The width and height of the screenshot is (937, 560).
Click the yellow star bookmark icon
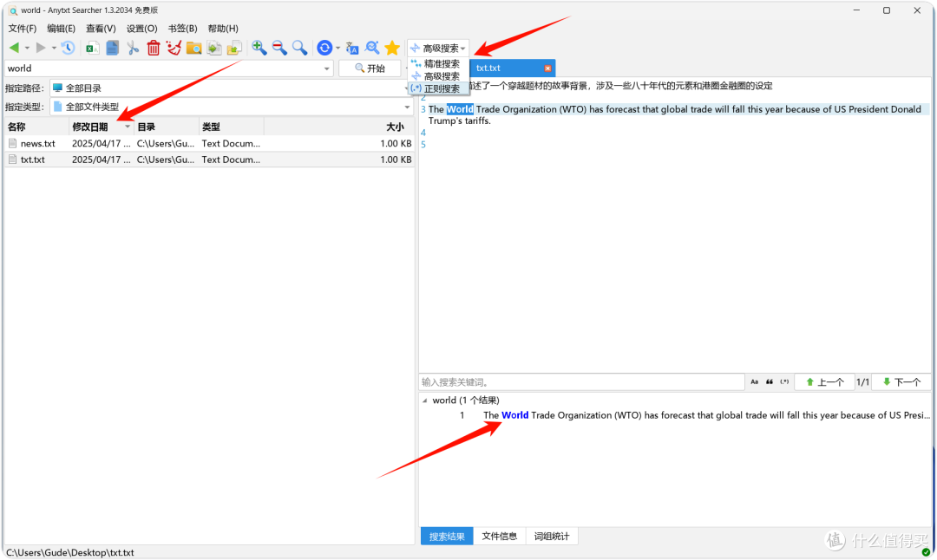pos(392,48)
